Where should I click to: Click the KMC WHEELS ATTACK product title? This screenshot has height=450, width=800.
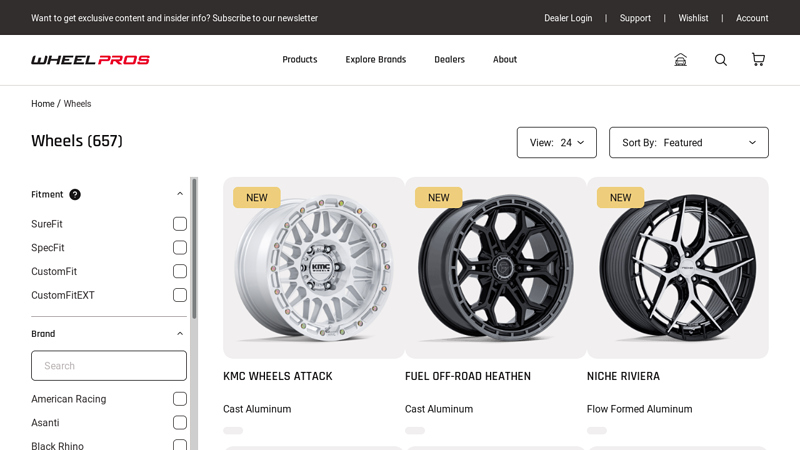[278, 376]
